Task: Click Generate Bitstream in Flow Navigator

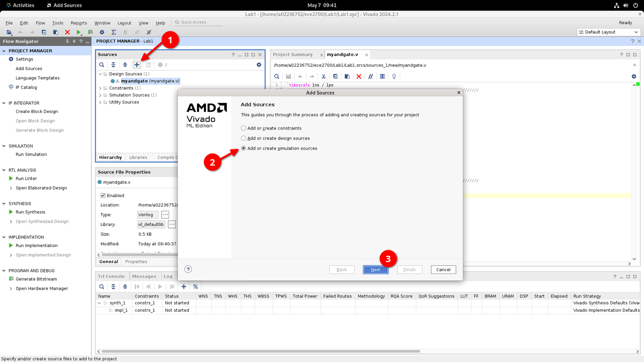Action: click(x=36, y=279)
